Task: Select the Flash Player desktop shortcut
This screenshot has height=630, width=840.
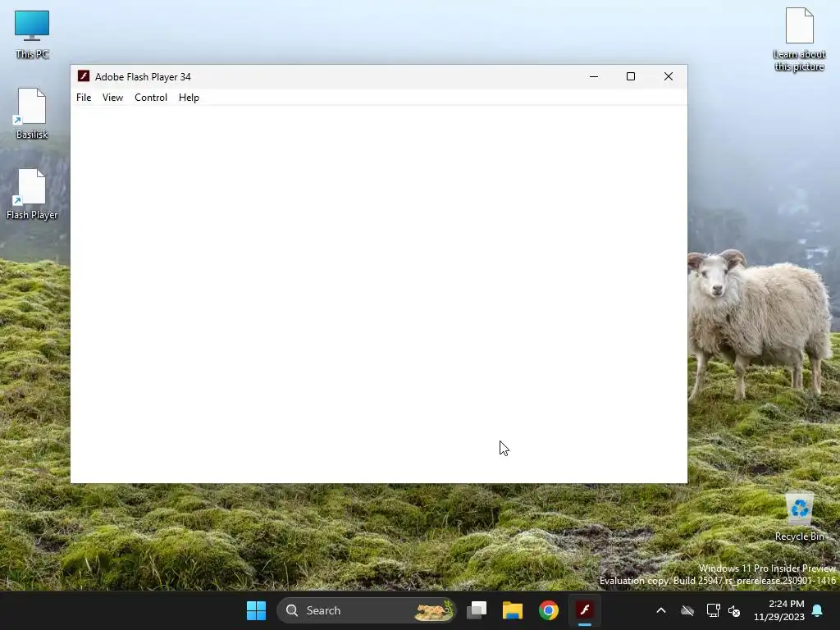Action: click(x=32, y=194)
